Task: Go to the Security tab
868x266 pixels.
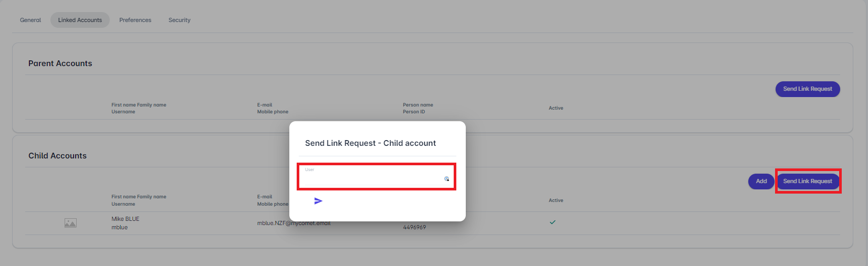Action: pyautogui.click(x=180, y=20)
